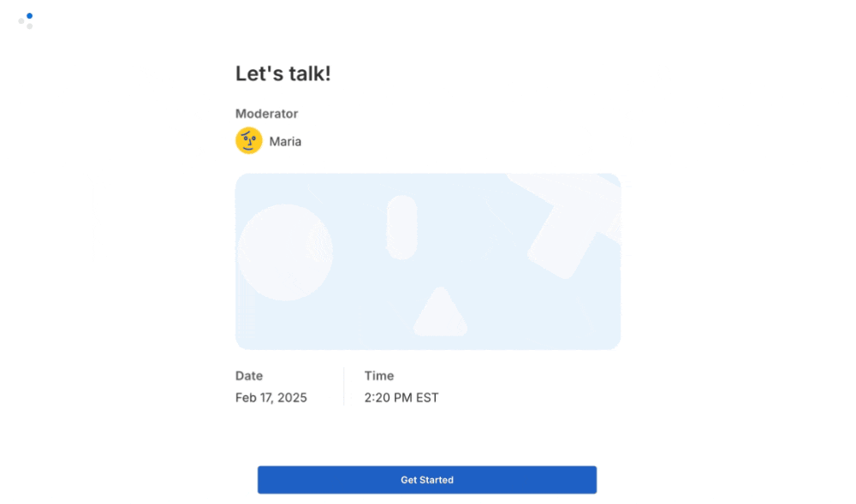Click the Moderator label
Image resolution: width=856 pixels, height=504 pixels.
pyautogui.click(x=266, y=114)
